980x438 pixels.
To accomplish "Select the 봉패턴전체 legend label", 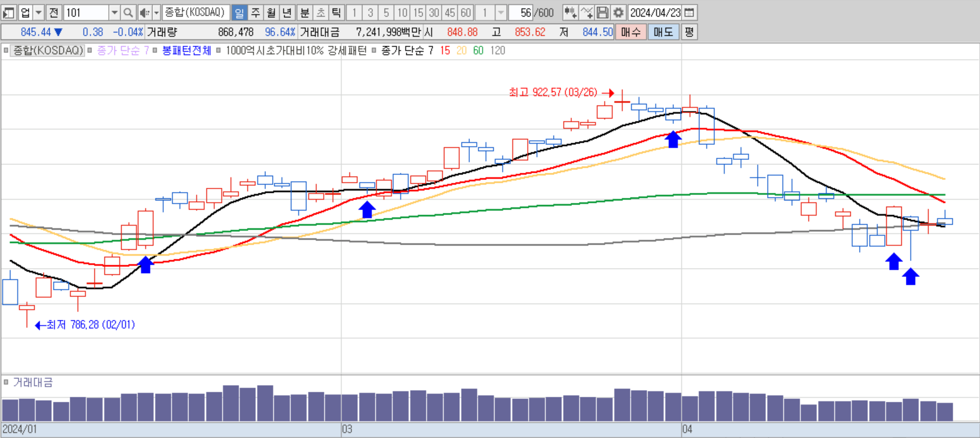I will coord(187,51).
